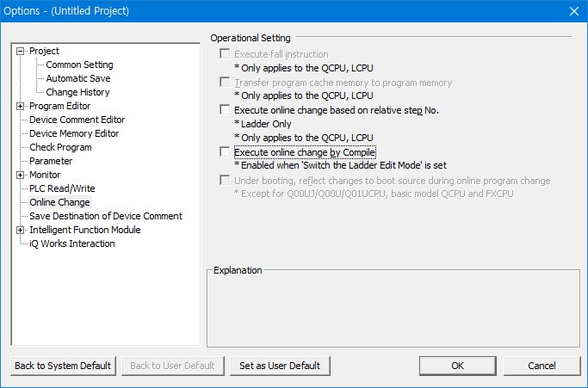Click Set as User Default button
The width and height of the screenshot is (588, 388).
280,366
